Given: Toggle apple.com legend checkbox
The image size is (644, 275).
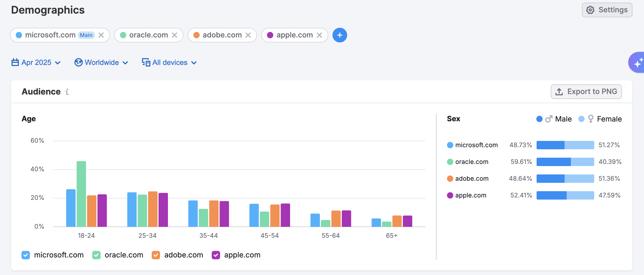Looking at the screenshot, I should coord(216,255).
